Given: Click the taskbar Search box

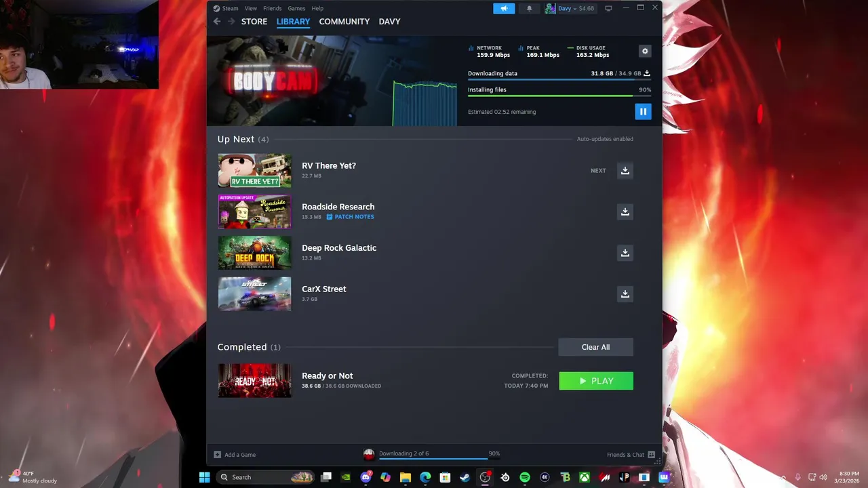Looking at the screenshot, I should pos(265,477).
